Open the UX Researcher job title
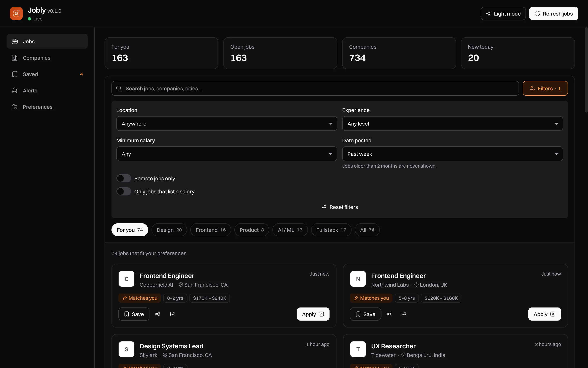 tap(393, 346)
